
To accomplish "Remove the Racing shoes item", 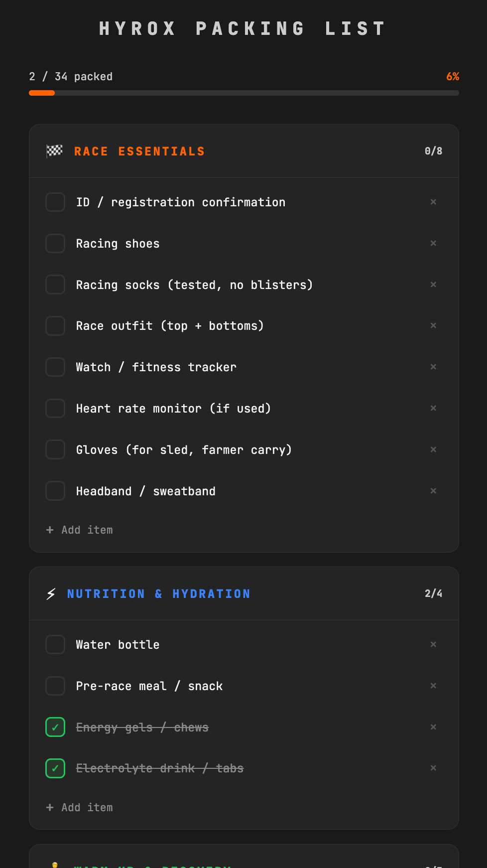I will click(433, 243).
